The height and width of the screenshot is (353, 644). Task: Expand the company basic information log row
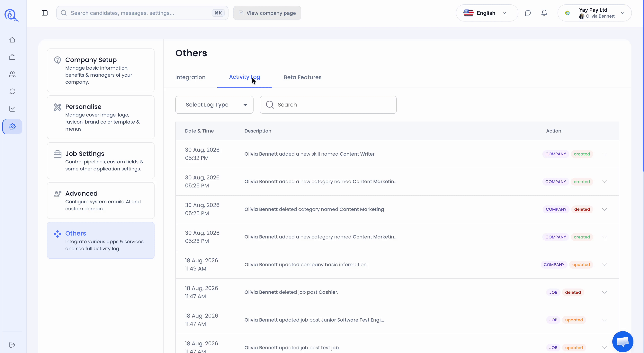[604, 265]
